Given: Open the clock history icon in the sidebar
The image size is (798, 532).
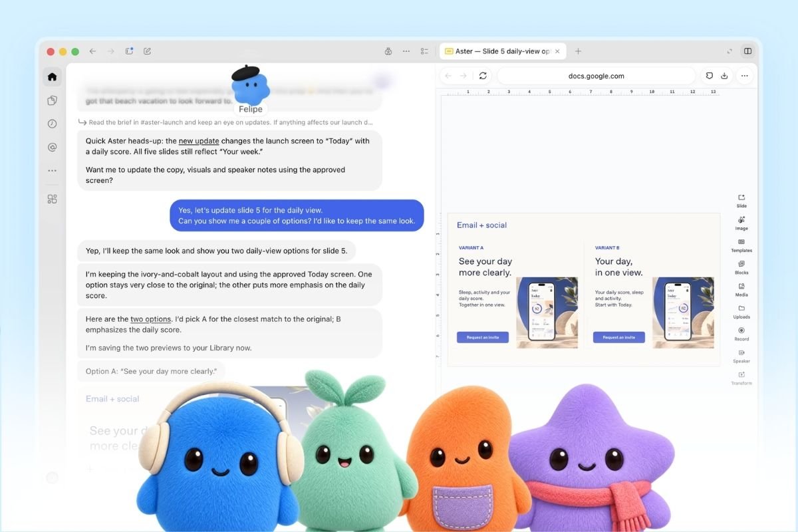Looking at the screenshot, I should coord(53,124).
